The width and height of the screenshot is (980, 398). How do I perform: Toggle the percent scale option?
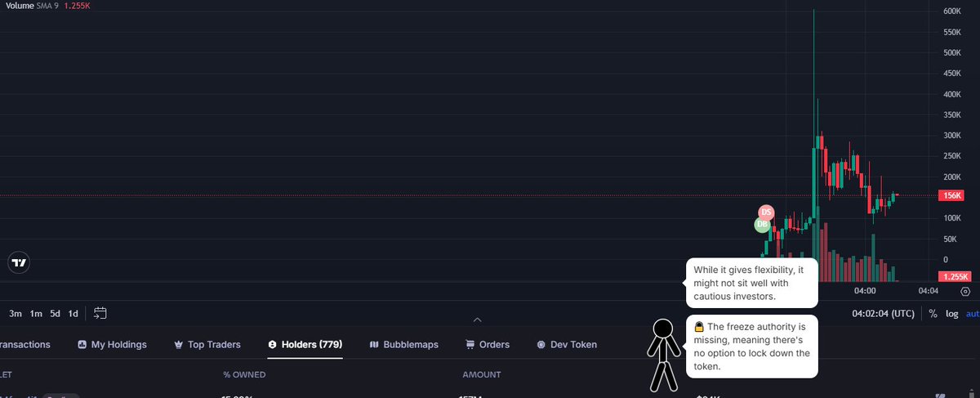933,313
